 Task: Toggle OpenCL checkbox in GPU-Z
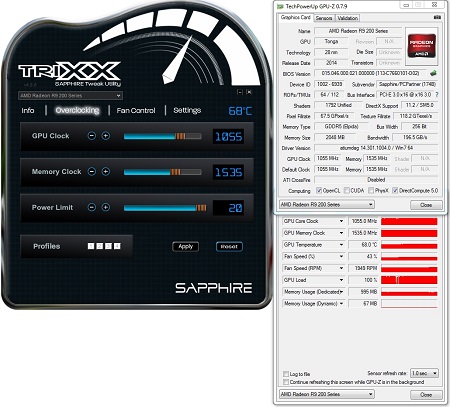click(319, 190)
